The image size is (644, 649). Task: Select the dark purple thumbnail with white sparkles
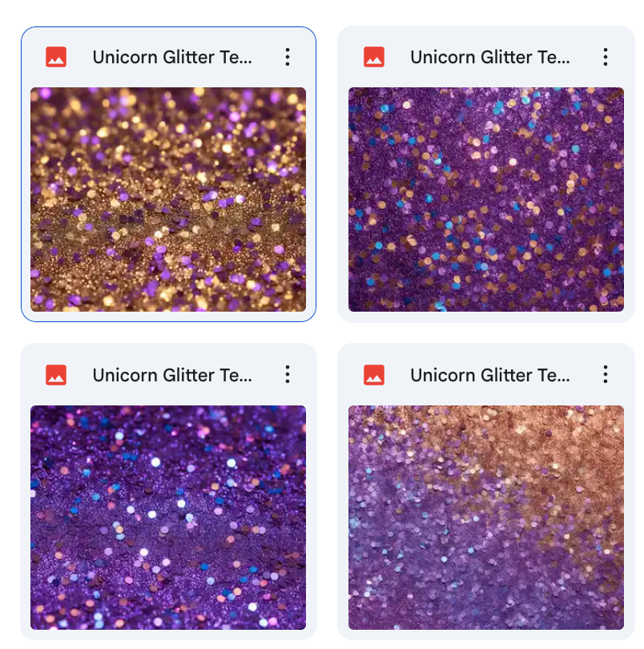click(168, 518)
